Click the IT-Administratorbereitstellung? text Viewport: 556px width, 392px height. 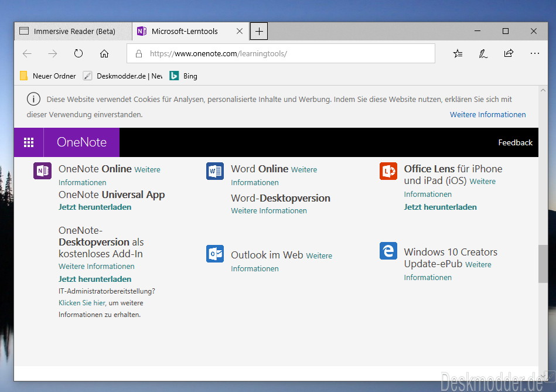(107, 291)
